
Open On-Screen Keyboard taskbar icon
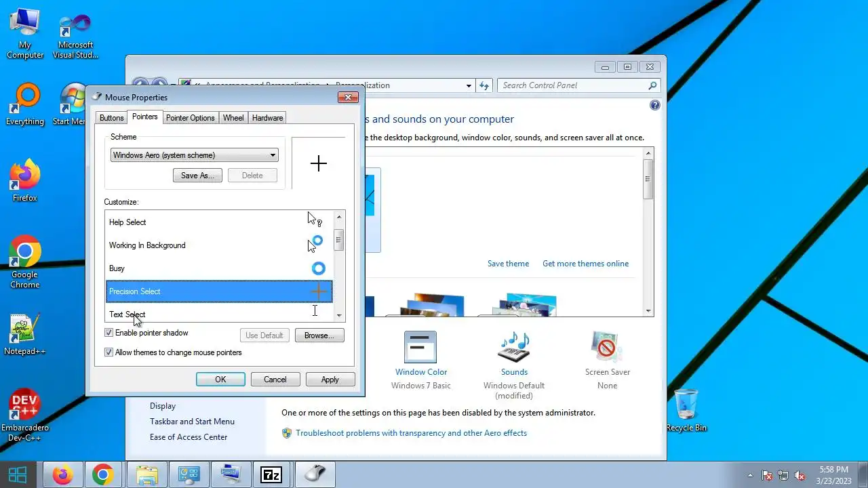231,475
